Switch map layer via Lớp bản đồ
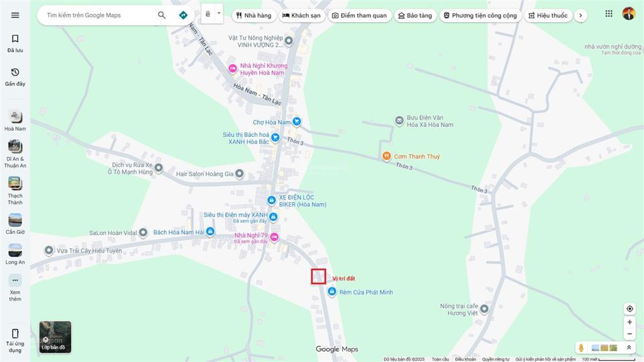Image resolution: width=644 pixels, height=362 pixels. pyautogui.click(x=55, y=337)
